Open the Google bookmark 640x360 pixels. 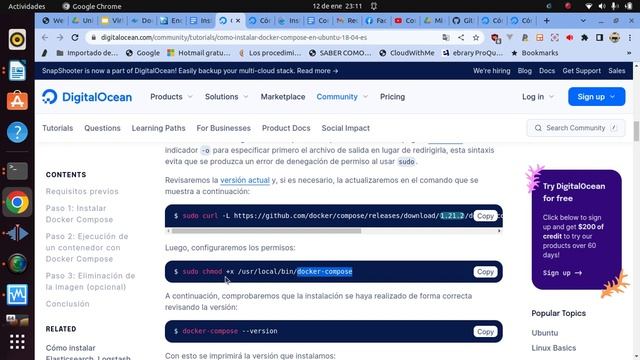(x=142, y=53)
